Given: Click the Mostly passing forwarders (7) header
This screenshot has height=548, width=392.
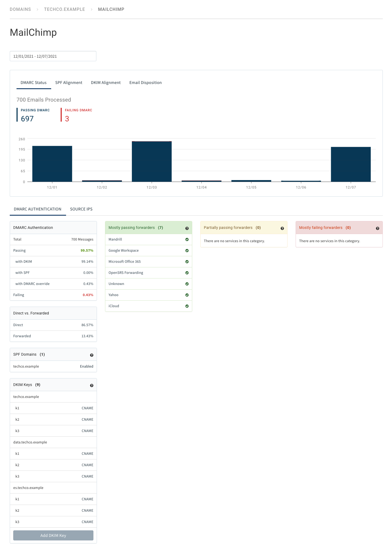Looking at the screenshot, I should pos(149,228).
